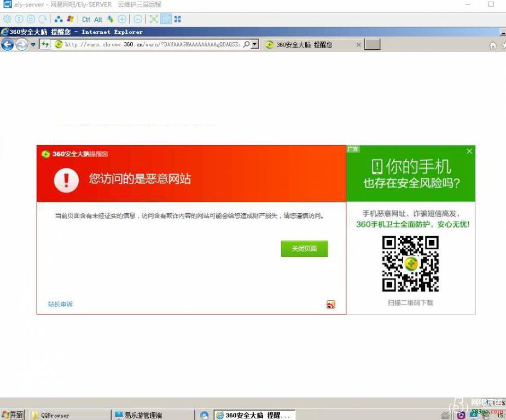
Task: Toggle the Alt key in remote toolbar
Action: pos(98,19)
